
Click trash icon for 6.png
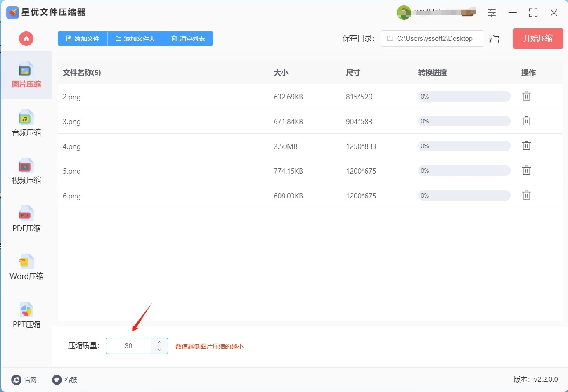526,195
